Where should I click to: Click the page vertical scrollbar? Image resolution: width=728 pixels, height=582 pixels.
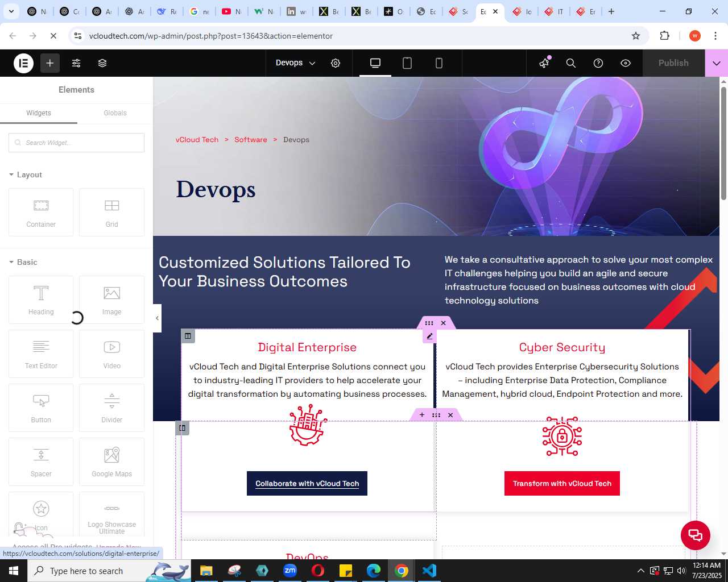pos(723,142)
